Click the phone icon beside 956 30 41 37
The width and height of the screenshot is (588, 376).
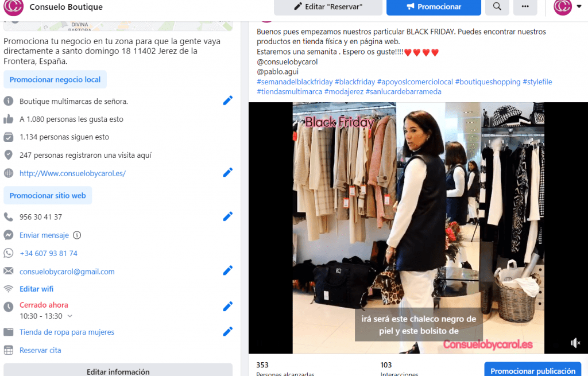click(7, 216)
